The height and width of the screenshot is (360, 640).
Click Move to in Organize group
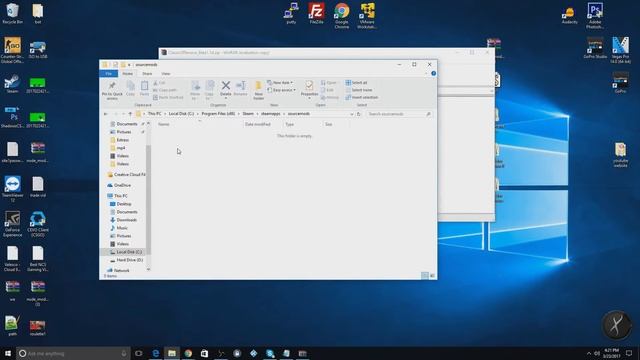click(x=195, y=90)
